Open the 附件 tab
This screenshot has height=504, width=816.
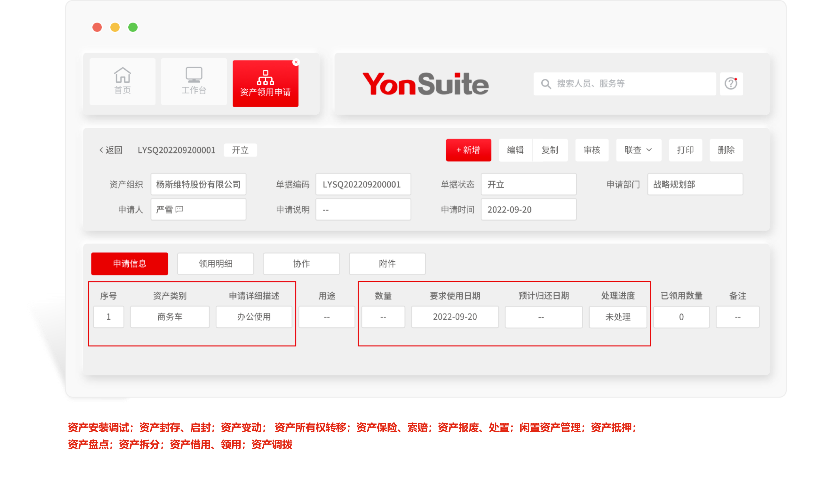coord(387,264)
